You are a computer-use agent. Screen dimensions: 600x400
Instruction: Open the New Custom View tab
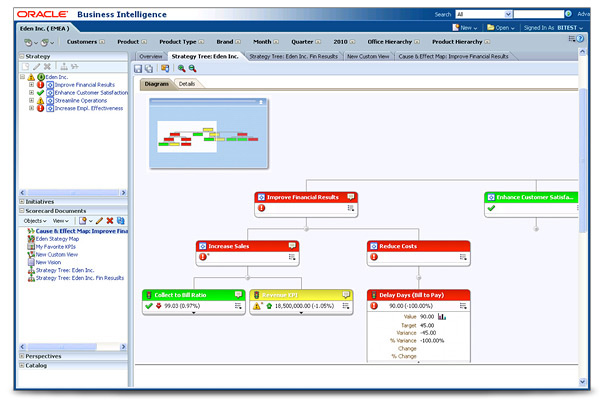(x=368, y=56)
